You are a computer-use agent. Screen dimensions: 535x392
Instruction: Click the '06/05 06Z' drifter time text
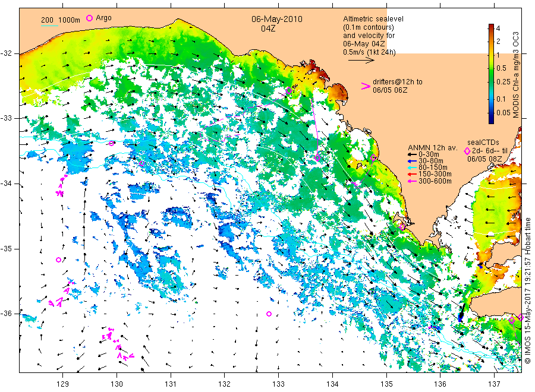click(389, 90)
